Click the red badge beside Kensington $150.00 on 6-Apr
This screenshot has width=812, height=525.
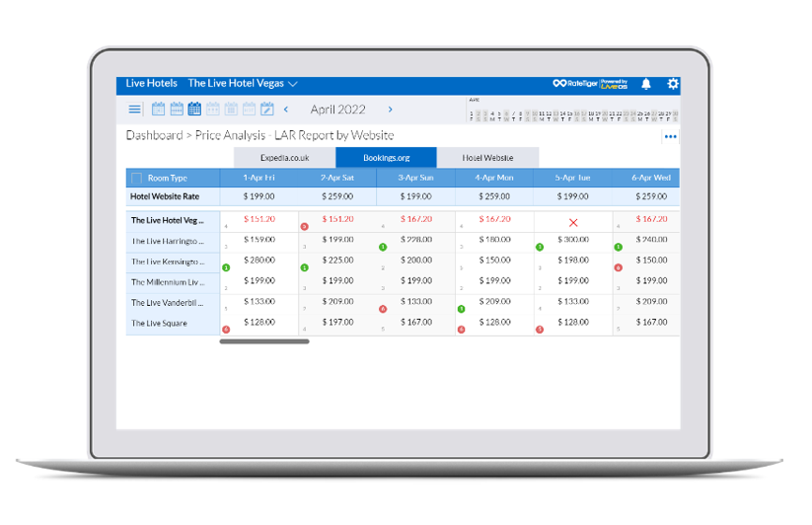point(619,267)
